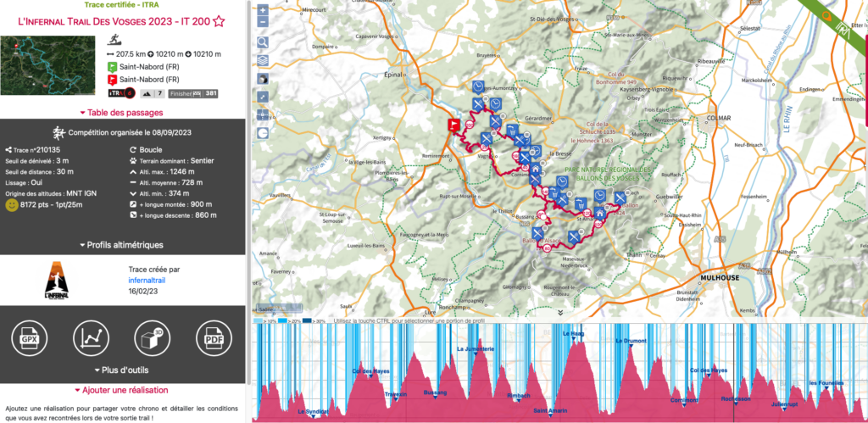Click the red start flag marker on map

[454, 125]
